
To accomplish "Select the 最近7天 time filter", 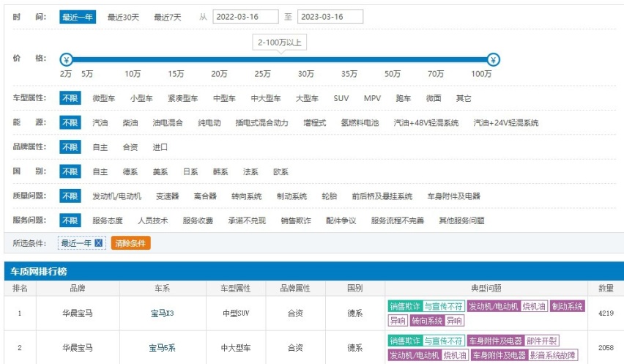I will tap(168, 17).
